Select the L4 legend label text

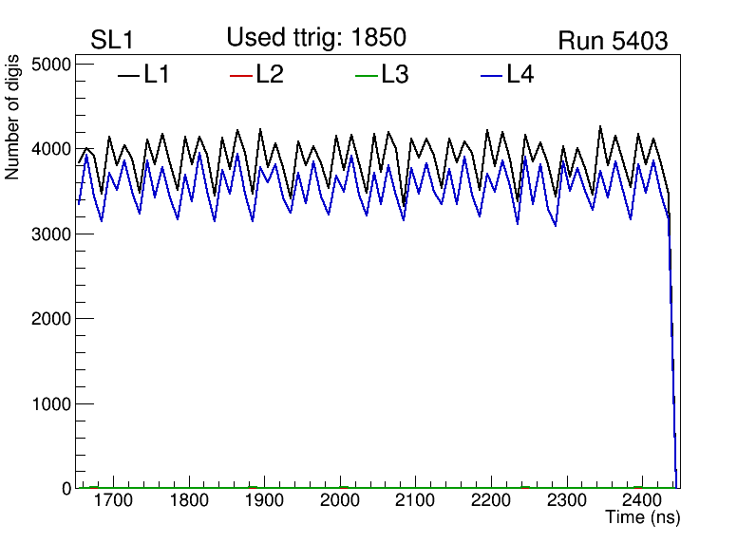point(520,75)
